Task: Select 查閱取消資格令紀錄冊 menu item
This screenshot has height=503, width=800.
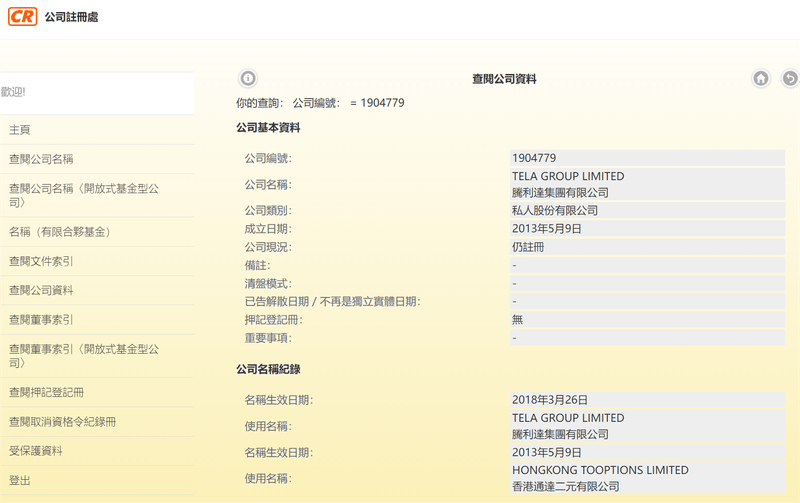Action: point(62,422)
